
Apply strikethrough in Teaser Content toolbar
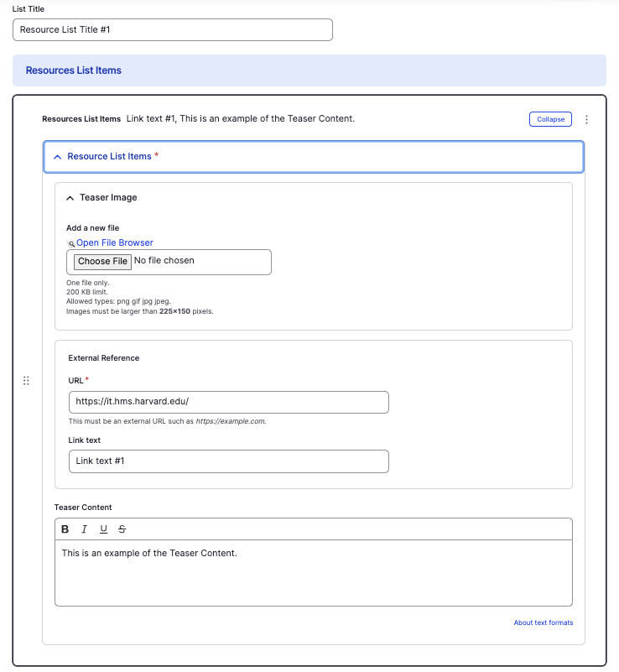[122, 529]
